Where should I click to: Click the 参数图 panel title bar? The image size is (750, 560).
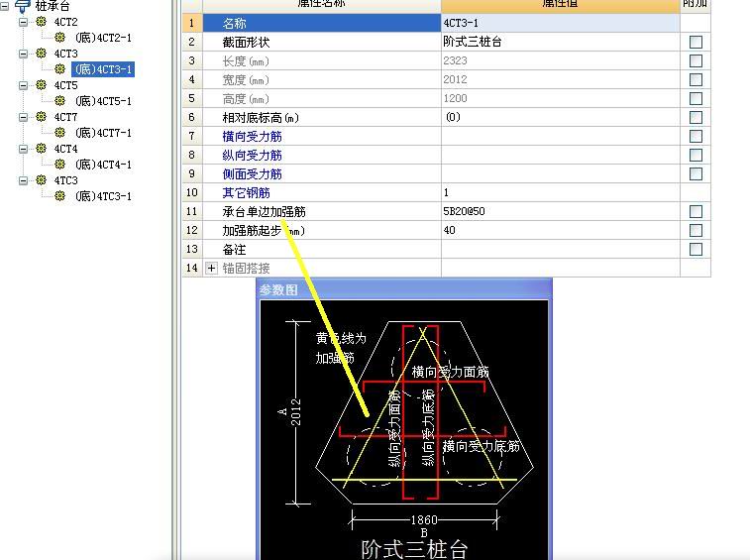click(404, 289)
